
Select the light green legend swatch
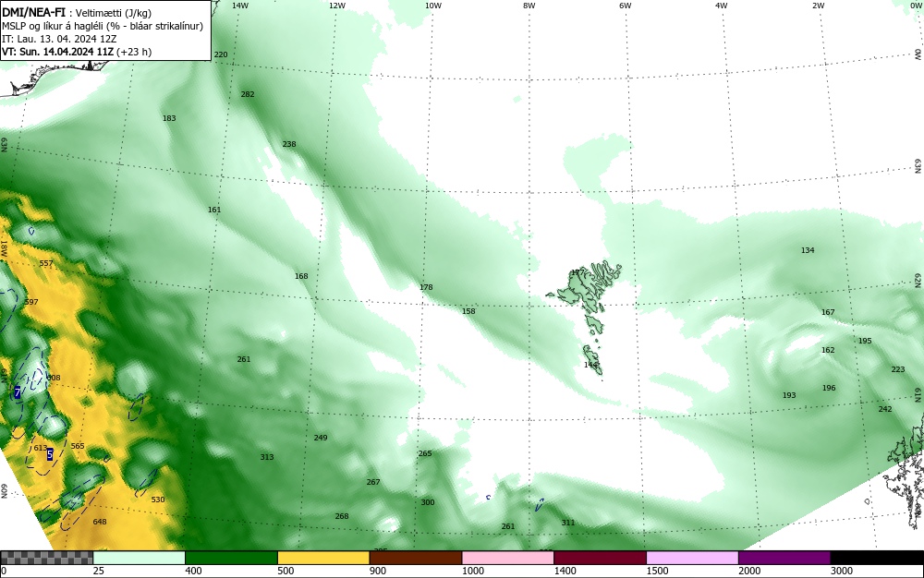pyautogui.click(x=140, y=558)
